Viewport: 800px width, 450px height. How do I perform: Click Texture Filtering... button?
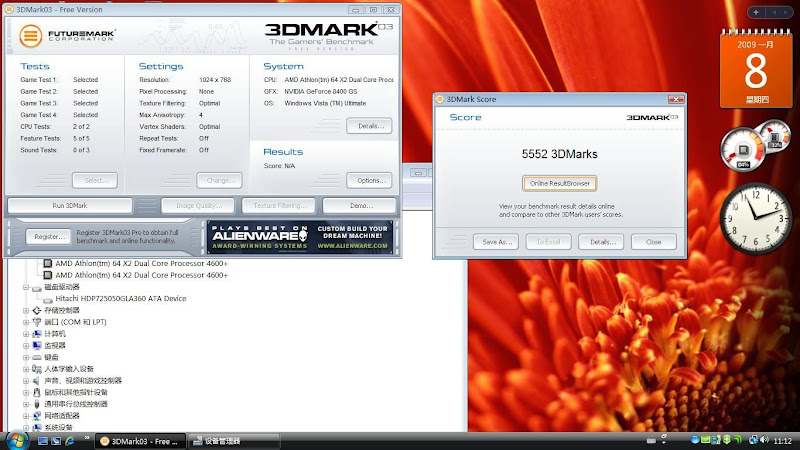(x=279, y=206)
